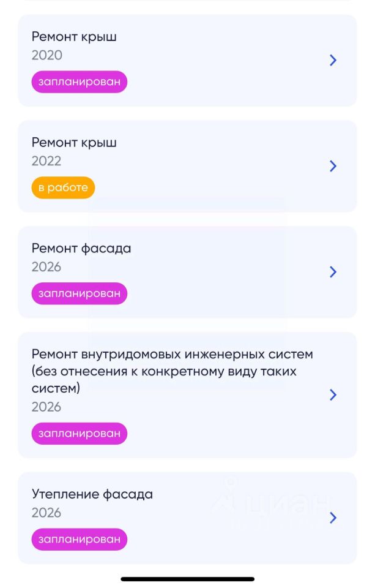This screenshot has height=588, width=375.
Task: Select the Ремонт фасада title text
Action: 81,249
